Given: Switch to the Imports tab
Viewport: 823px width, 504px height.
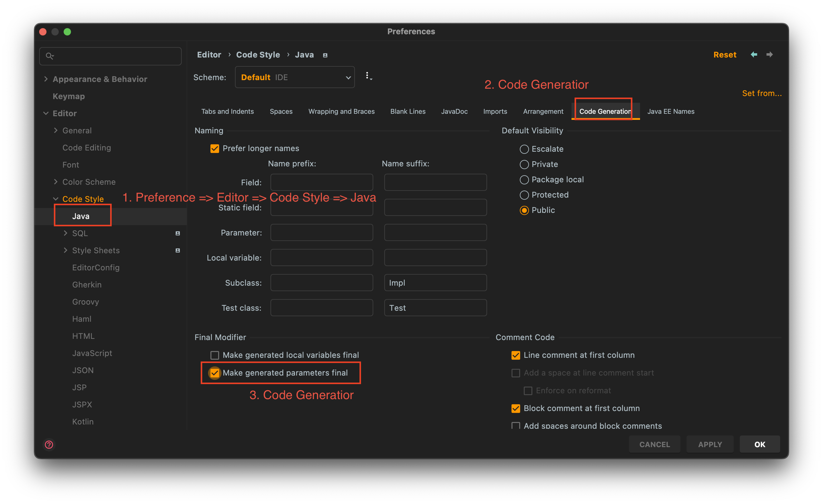Looking at the screenshot, I should (x=495, y=112).
